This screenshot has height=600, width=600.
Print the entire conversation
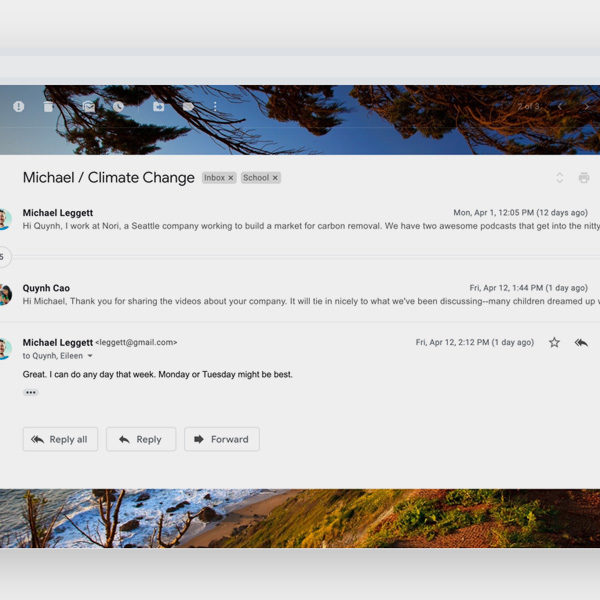[x=584, y=178]
